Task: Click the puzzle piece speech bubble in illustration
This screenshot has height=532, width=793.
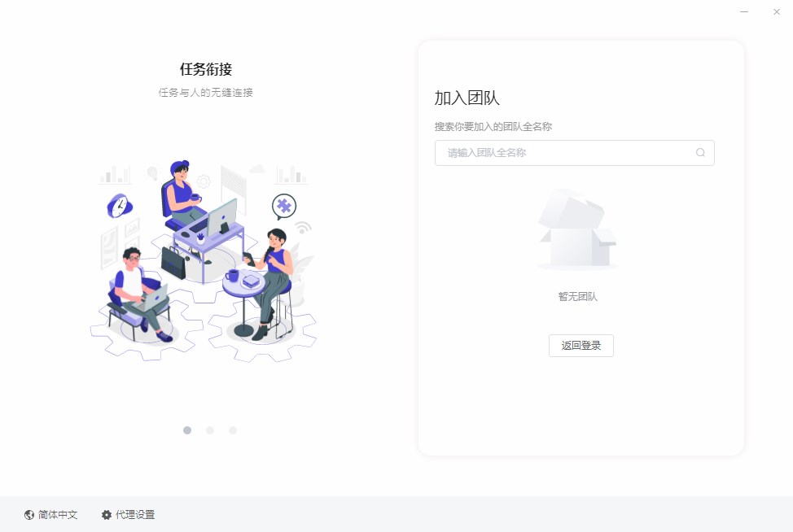Action: pyautogui.click(x=283, y=207)
